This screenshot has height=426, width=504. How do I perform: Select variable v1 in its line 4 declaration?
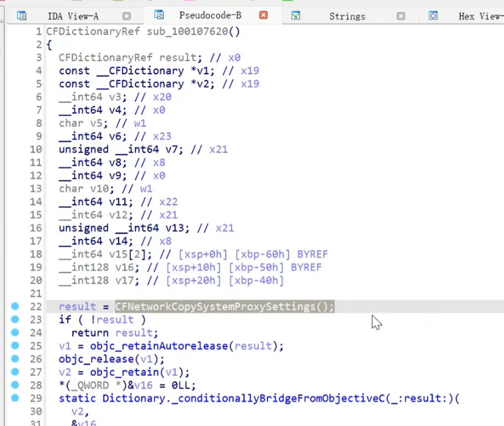click(203, 71)
